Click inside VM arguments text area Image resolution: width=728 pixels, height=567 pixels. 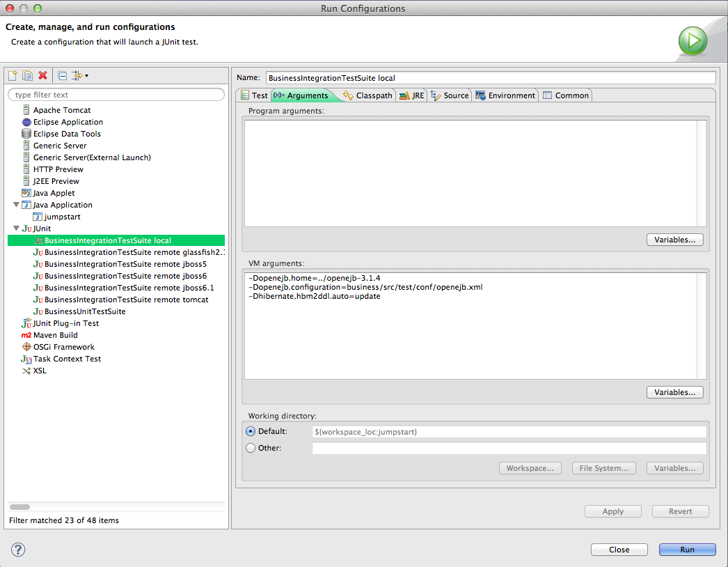pyautogui.click(x=470, y=326)
